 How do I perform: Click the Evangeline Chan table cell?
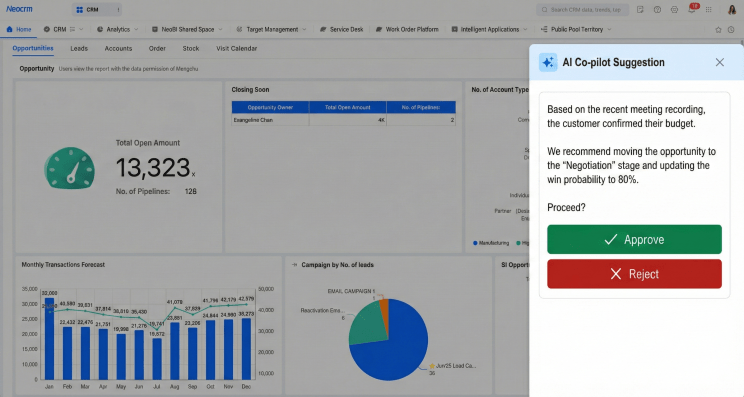point(270,120)
